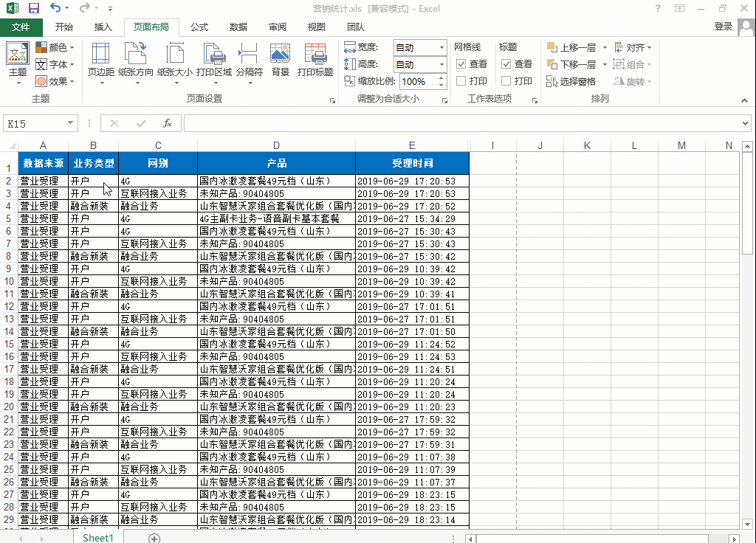This screenshot has width=756, height=543.
Task: Click the Undo arrow icon
Action: pyautogui.click(x=55, y=8)
